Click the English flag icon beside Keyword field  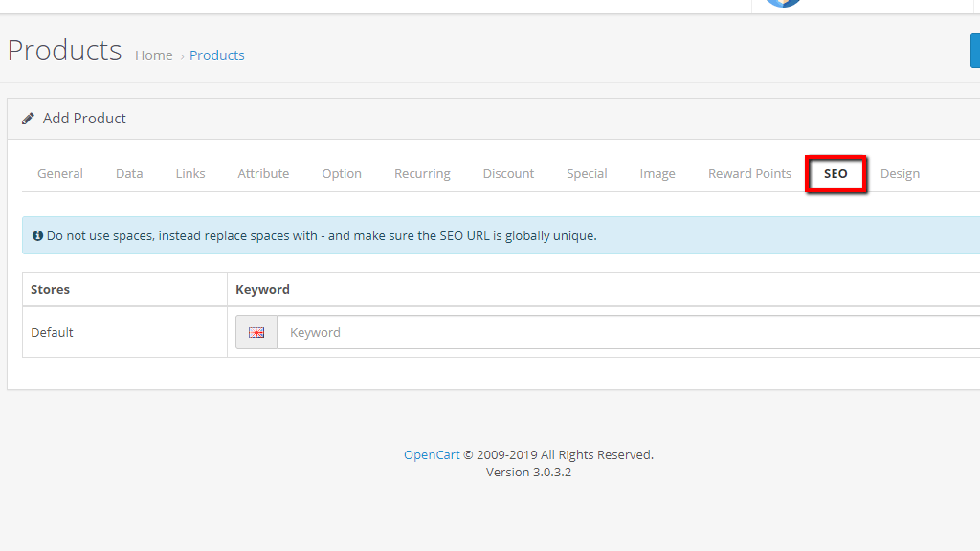point(256,332)
